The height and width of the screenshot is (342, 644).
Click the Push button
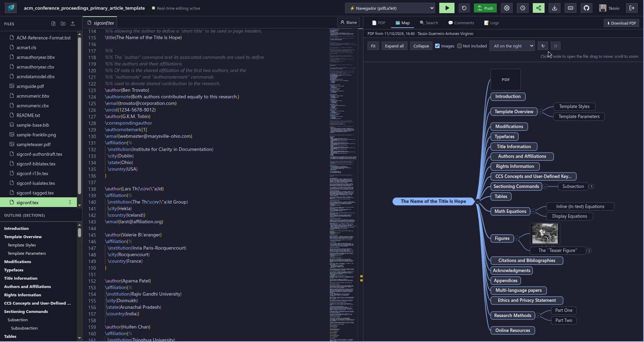[x=485, y=8]
